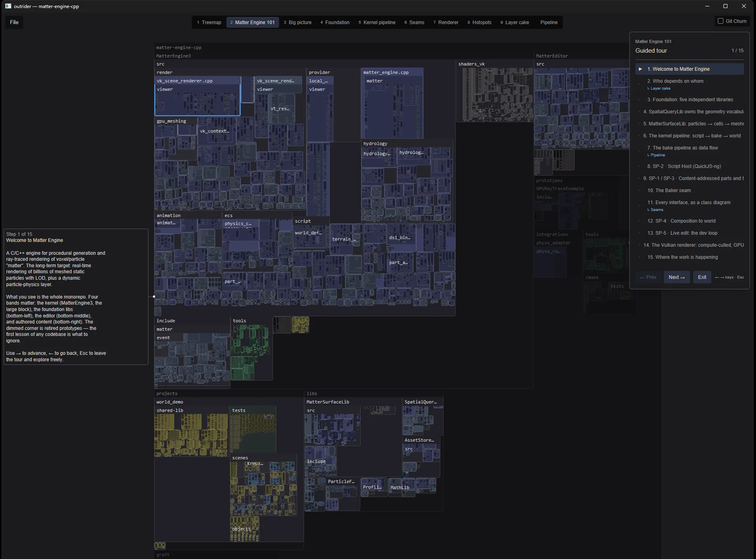Viewport: 756px width, 559px height.
Task: Switch to the Seams tab
Action: tap(414, 23)
